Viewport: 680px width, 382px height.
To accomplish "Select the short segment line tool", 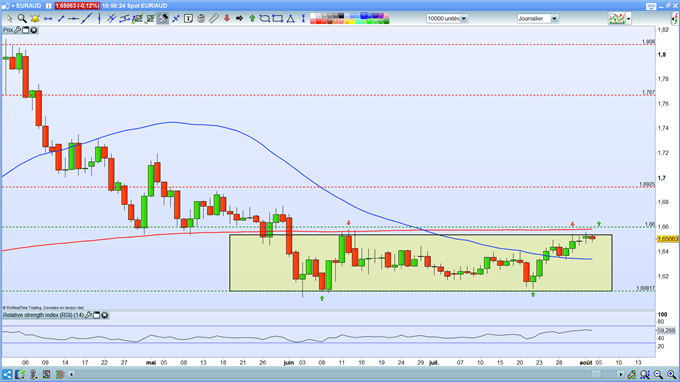I will pyautogui.click(x=61, y=19).
